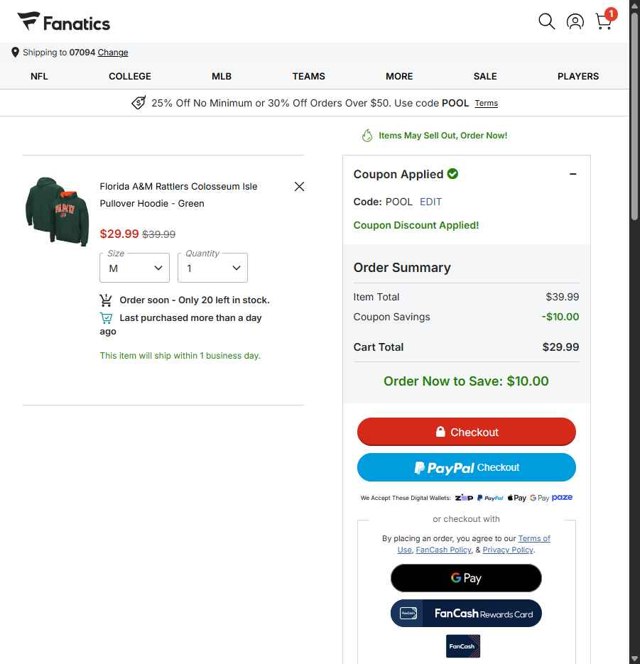Pay with PayPal Checkout button
The image size is (640, 664).
466,467
